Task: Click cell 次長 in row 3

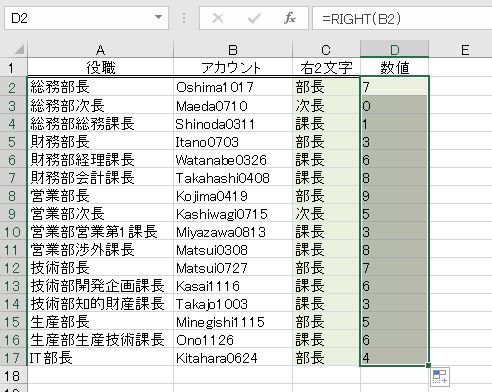Action: (326, 106)
